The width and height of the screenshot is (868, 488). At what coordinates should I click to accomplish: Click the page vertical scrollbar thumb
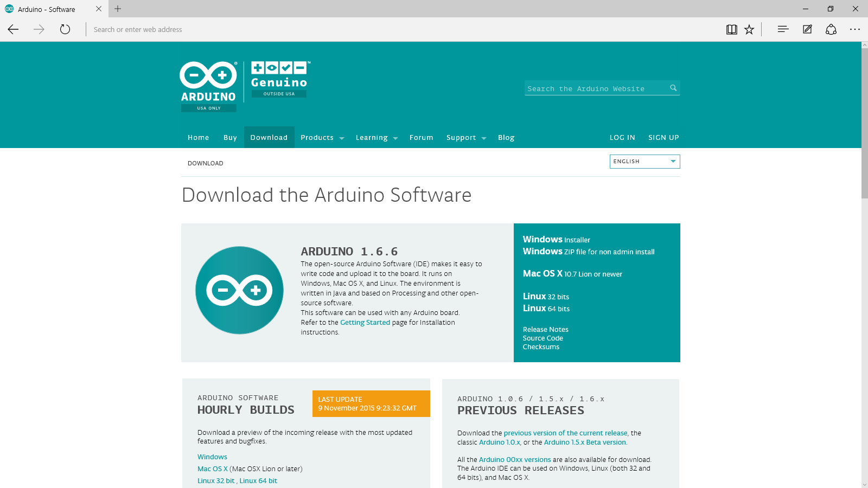pyautogui.click(x=864, y=124)
